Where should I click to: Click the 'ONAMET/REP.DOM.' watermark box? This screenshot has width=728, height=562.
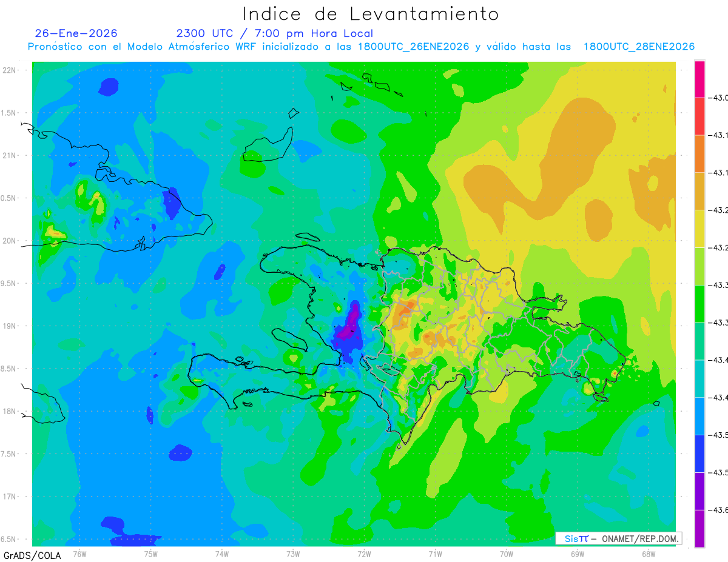click(x=618, y=538)
